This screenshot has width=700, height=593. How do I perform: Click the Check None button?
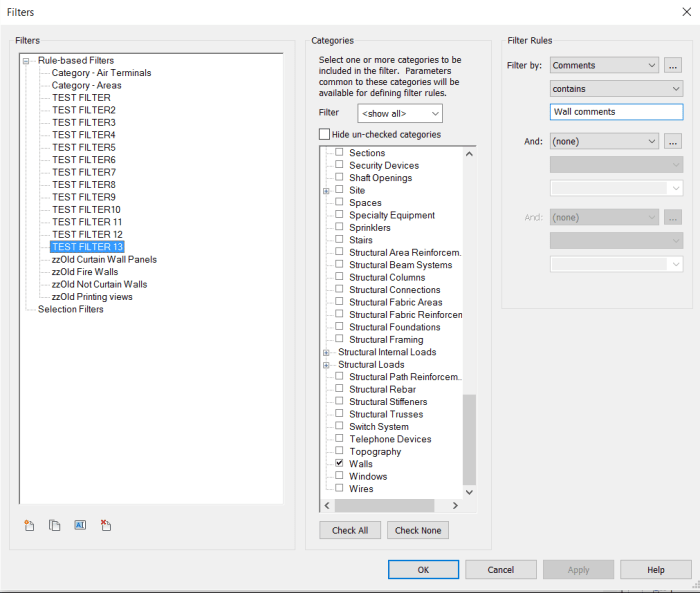tap(419, 530)
